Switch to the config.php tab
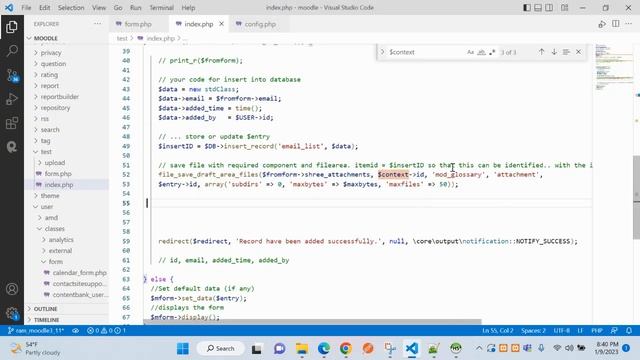 (x=260, y=24)
